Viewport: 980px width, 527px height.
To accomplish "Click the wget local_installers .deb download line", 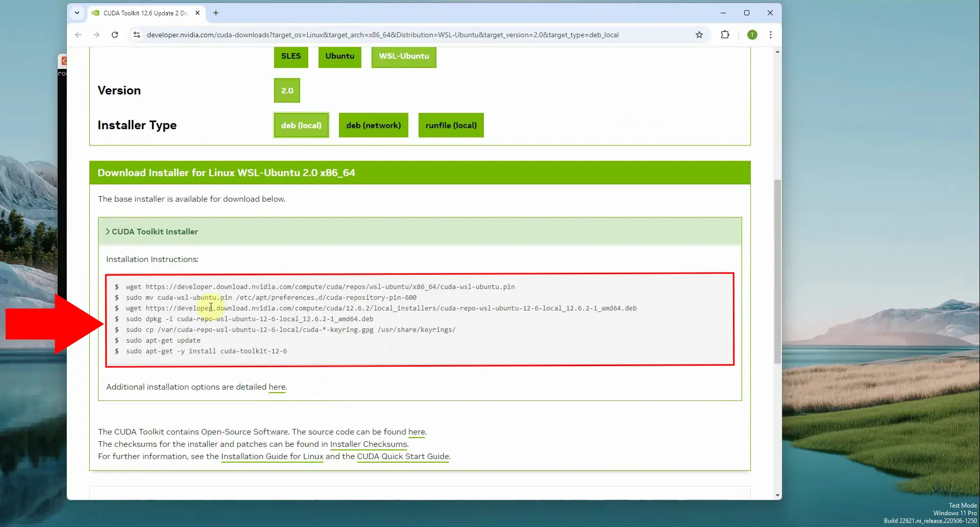I will click(x=381, y=308).
